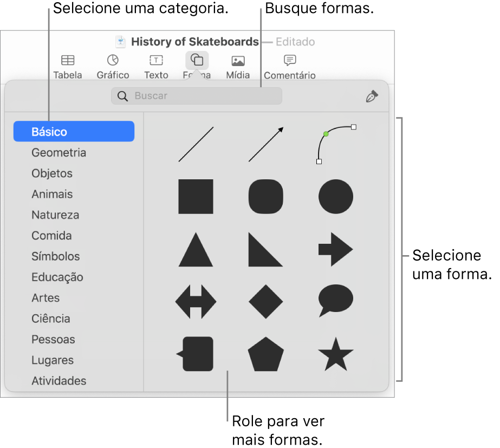Insert the right triangle shape
500x448 pixels.
click(x=265, y=249)
